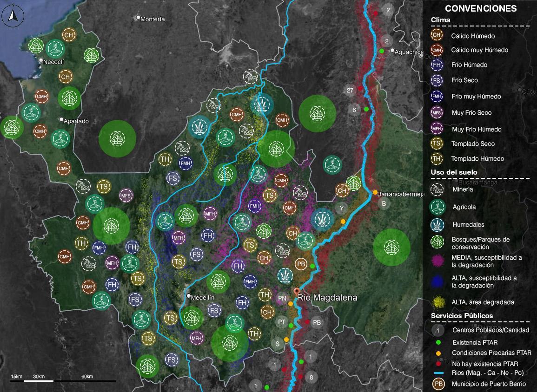The width and height of the screenshot is (537, 392).
Task: Click the gray Y marker near Barrancabermeja
Action: (341, 208)
